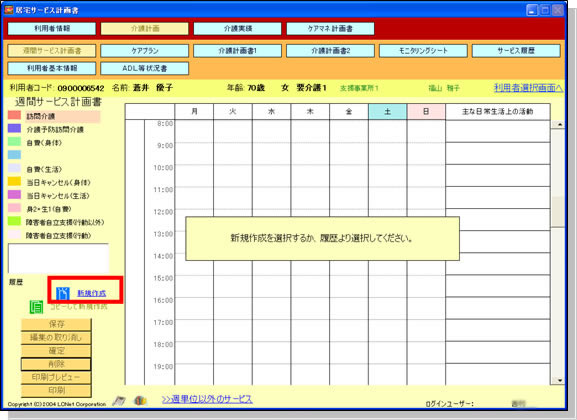Image resolution: width=577 pixels, height=420 pixels.
Task: Click the white history list box
Action: click(x=59, y=258)
